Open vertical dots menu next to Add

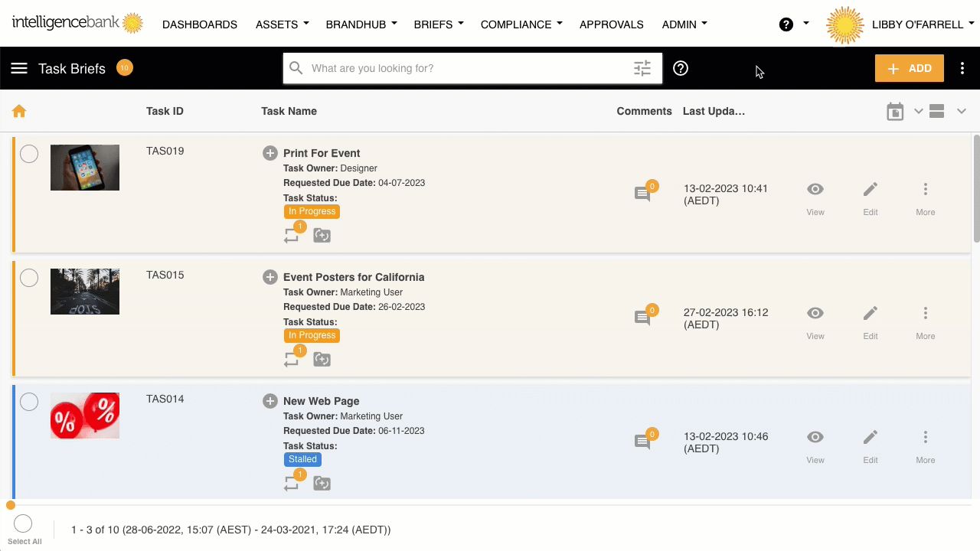pos(962,68)
